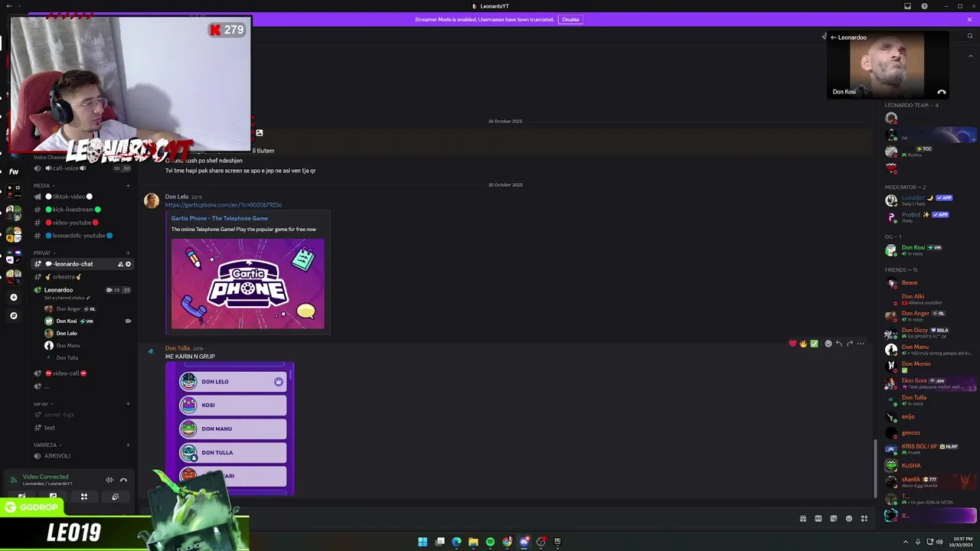Screen dimensions: 980x551
Task: Open the Discover servers compass icon
Action: point(13,315)
